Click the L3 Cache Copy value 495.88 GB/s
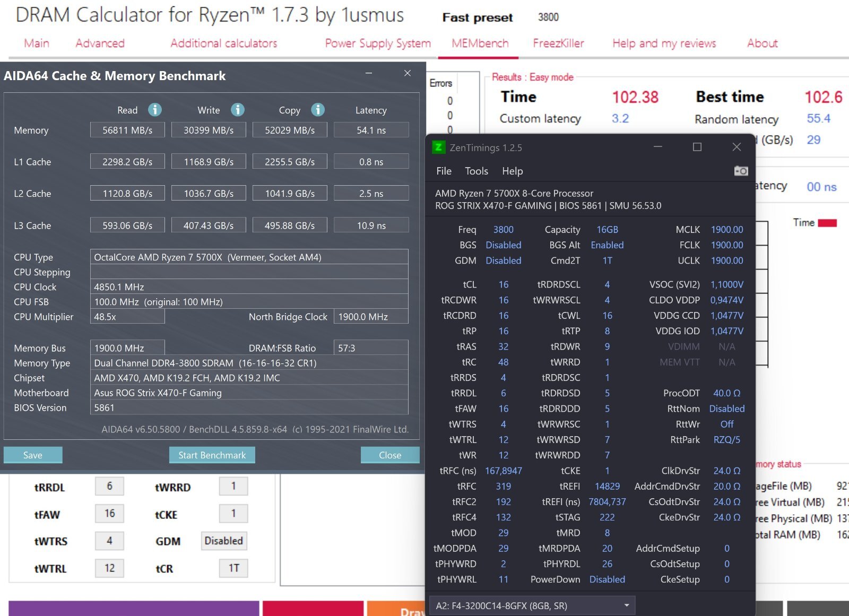Viewport: 849px width, 616px height. point(290,225)
